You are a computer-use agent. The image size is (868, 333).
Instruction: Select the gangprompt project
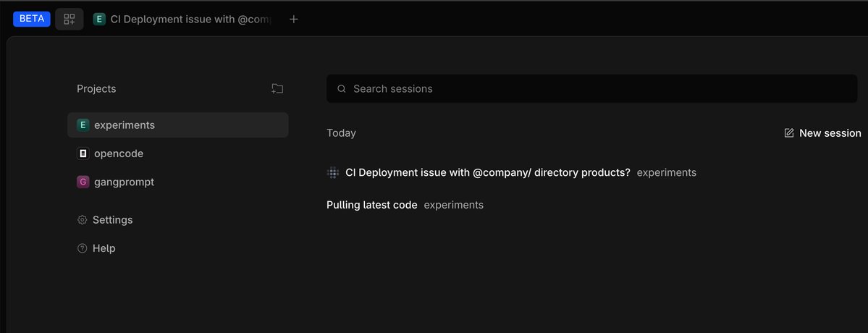pyautogui.click(x=177, y=182)
